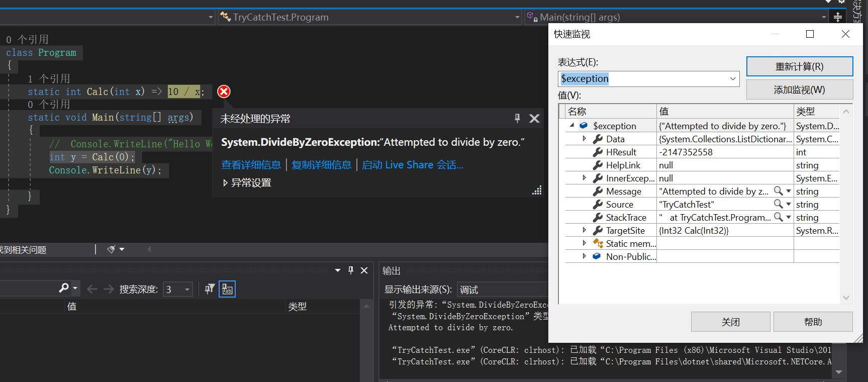Click Reevaluate button (重新计算)
This screenshot has width=868, height=382.
[x=799, y=66]
